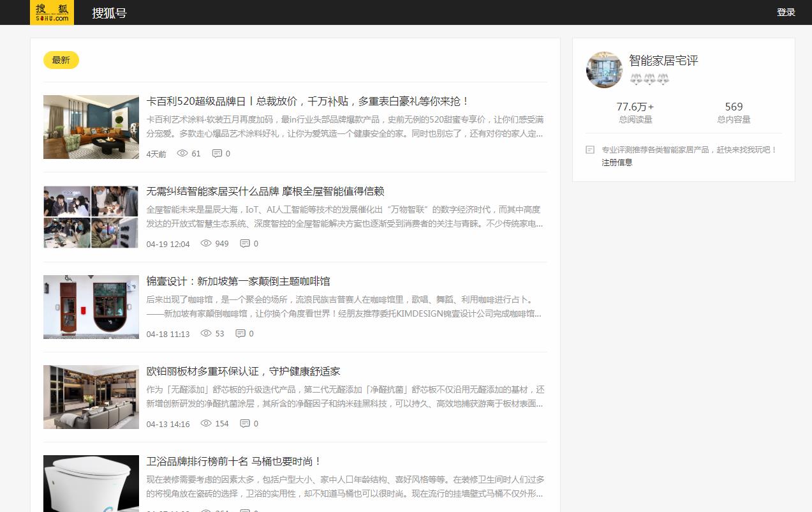The width and height of the screenshot is (812, 512).
Task: Open thumbnail of 摩根全屋智能 article
Action: coord(91,217)
